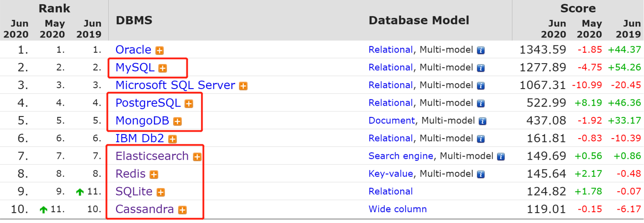Click info icon in Oracle's database model

pyautogui.click(x=481, y=50)
